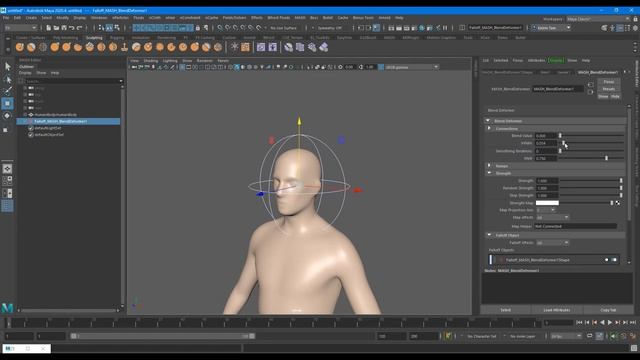Toggle the falloff object enable switch
The width and height of the screenshot is (640, 360).
[x=614, y=260]
